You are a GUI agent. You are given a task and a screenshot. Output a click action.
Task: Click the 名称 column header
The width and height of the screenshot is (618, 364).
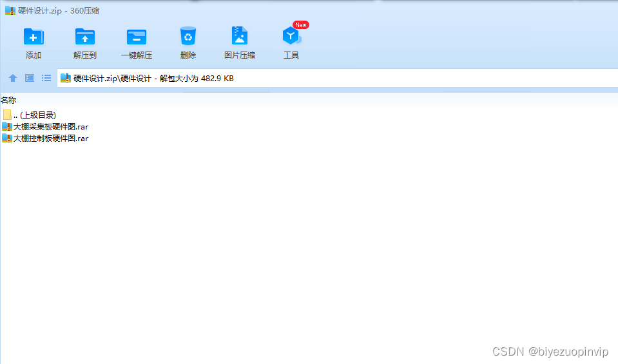pyautogui.click(x=8, y=101)
